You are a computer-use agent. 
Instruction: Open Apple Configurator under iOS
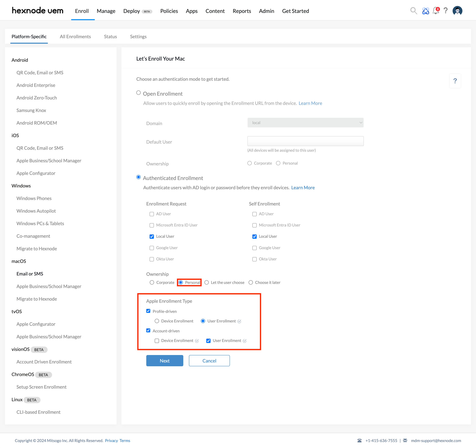pos(36,173)
